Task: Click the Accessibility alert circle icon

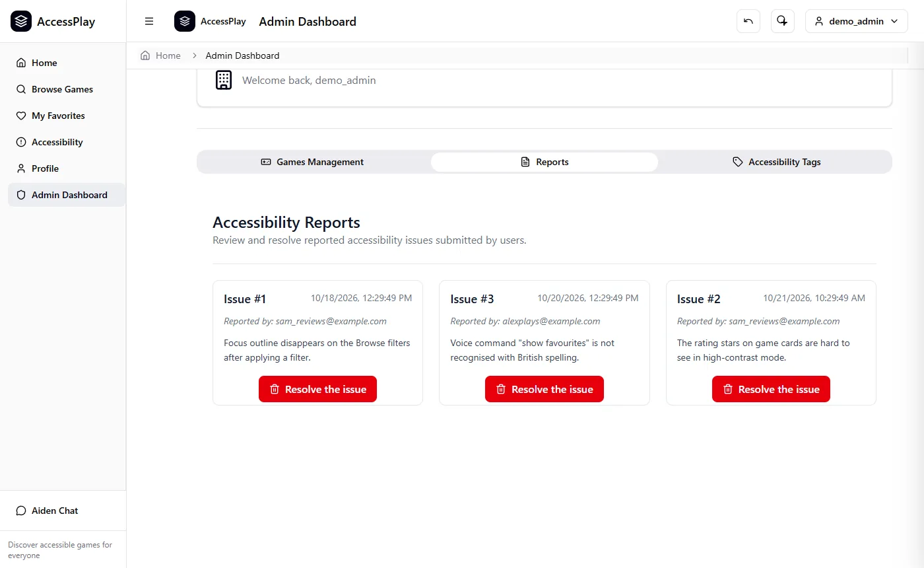Action: tap(21, 142)
